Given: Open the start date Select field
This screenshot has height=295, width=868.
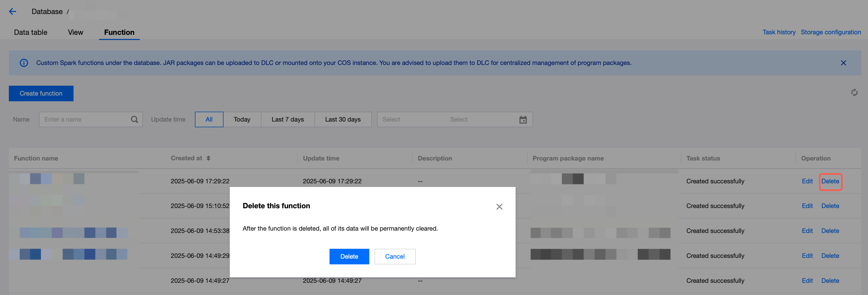Looking at the screenshot, I should [391, 119].
